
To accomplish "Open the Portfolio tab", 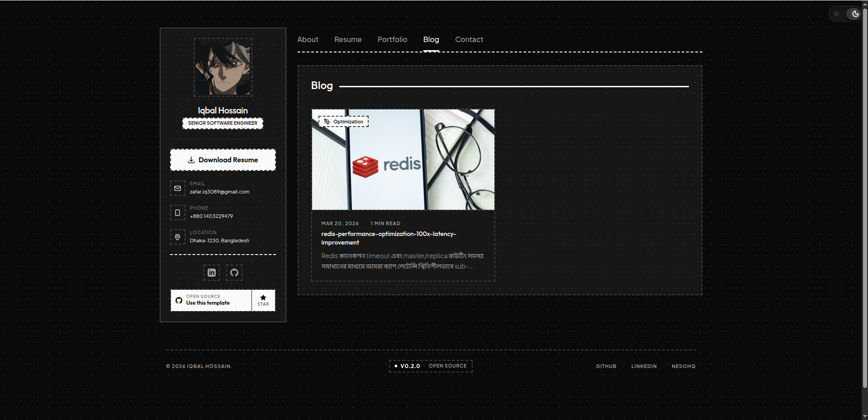I will point(392,39).
